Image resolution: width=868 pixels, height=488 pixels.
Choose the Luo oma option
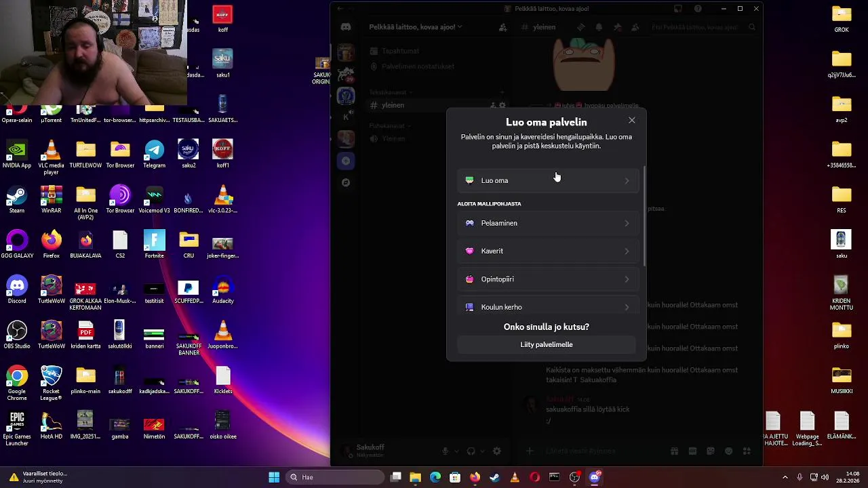(x=547, y=180)
